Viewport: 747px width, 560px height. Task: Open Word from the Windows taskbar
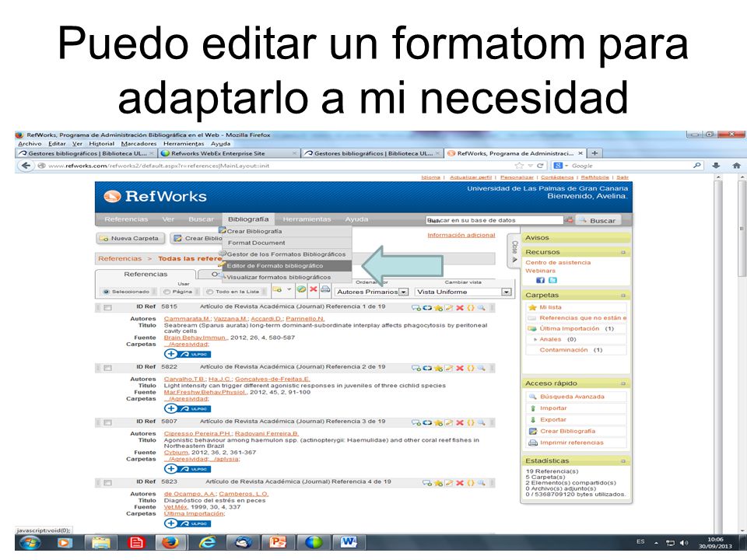349,542
